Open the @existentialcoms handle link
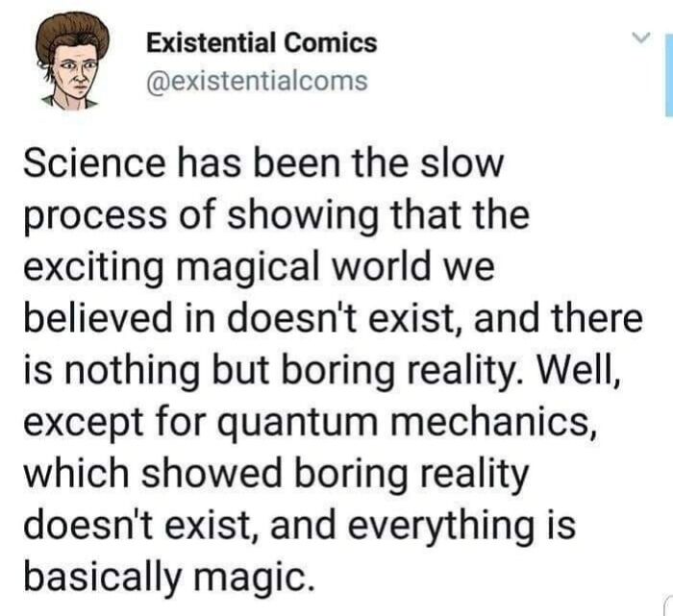The image size is (673, 616). tap(257, 81)
